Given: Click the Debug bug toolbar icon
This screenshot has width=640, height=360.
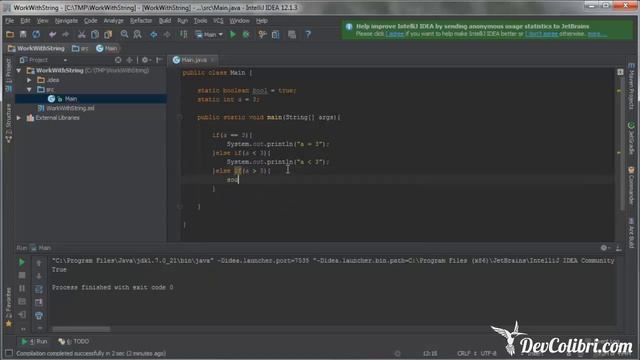Looking at the screenshot, I should tap(246, 35).
